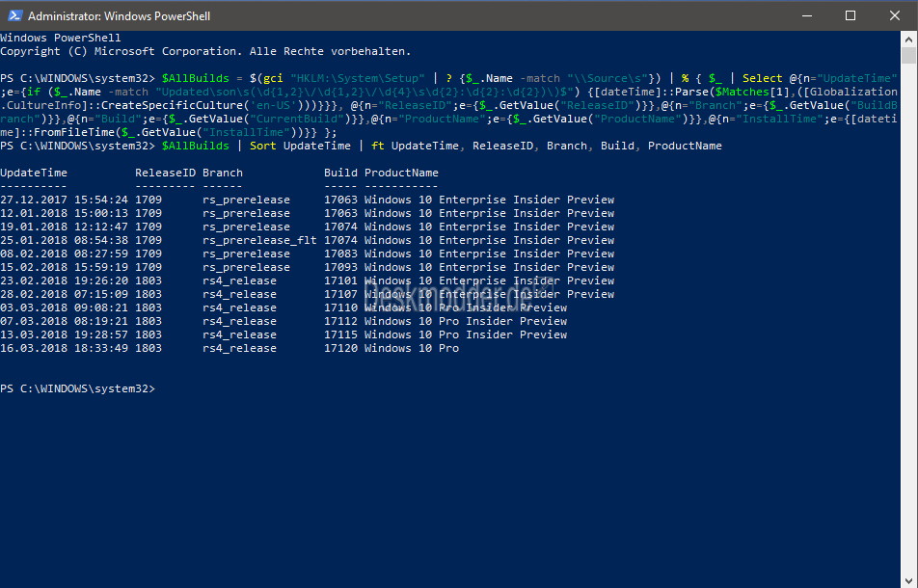Click build number 17101
The image size is (918, 588).
pos(340,281)
